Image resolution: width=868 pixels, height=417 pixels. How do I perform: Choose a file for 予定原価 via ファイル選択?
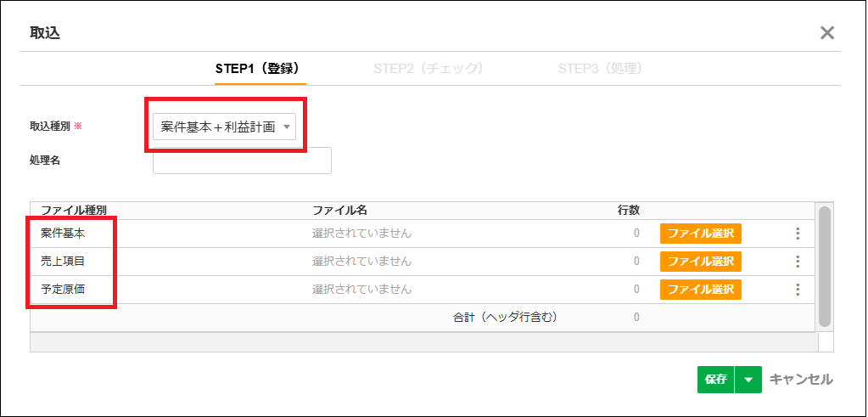[700, 290]
